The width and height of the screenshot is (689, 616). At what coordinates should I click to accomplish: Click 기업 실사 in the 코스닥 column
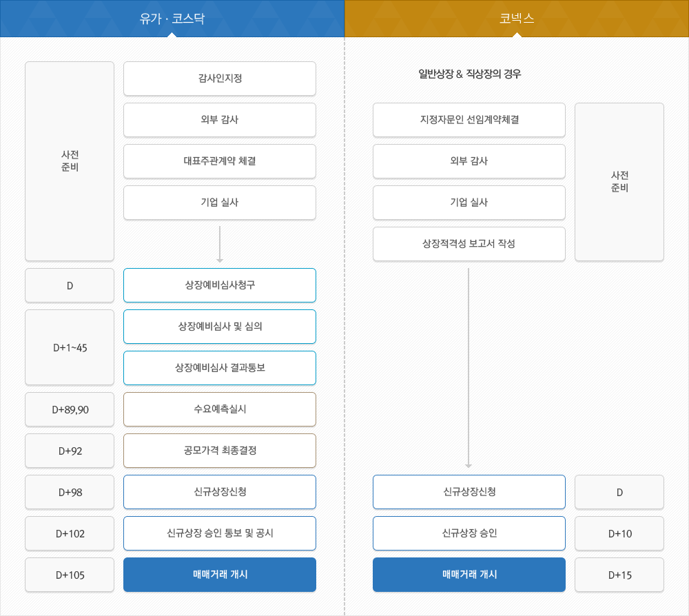click(220, 203)
